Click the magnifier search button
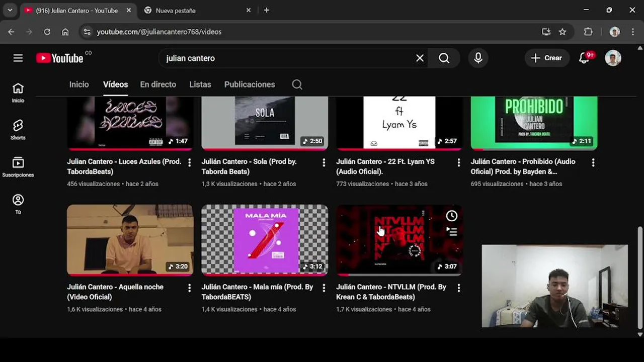644x362 pixels. (x=444, y=58)
